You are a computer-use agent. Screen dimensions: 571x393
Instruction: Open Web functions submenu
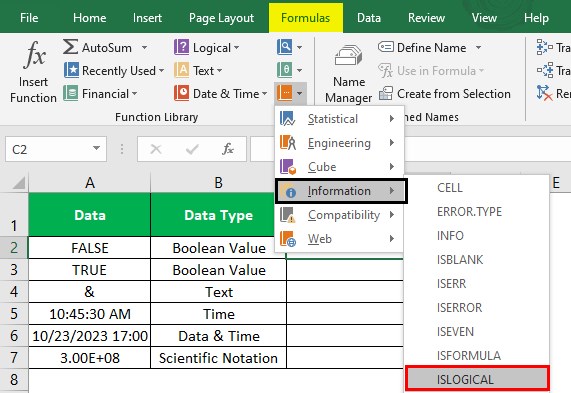339,239
